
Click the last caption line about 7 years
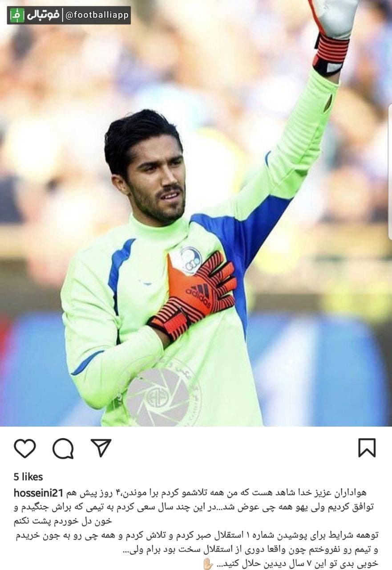[x=295, y=564]
